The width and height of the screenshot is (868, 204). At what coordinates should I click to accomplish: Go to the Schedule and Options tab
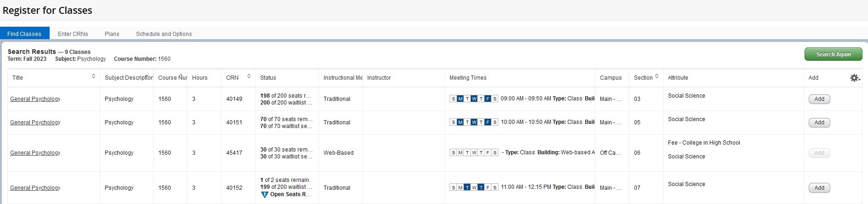(164, 34)
